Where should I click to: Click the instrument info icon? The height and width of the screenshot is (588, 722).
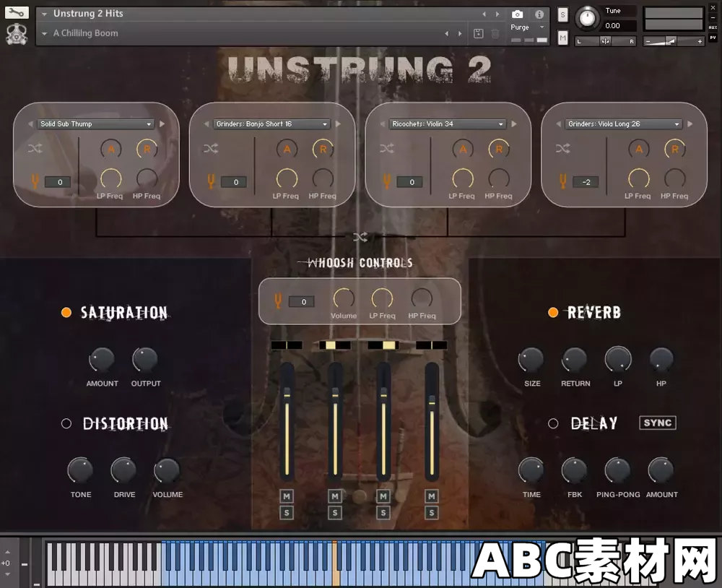(538, 12)
